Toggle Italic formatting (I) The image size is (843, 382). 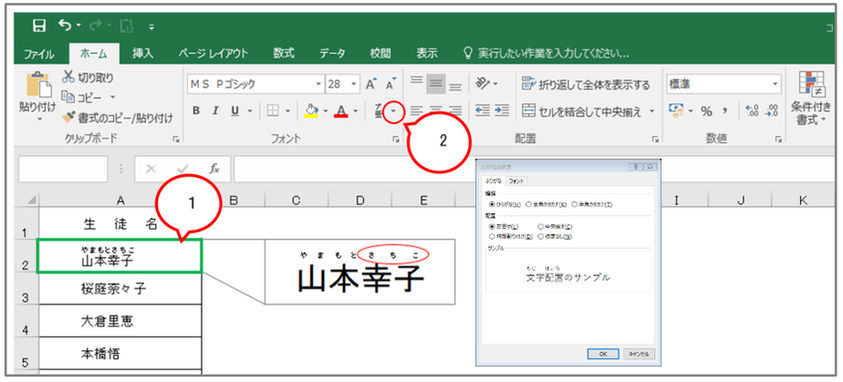[x=216, y=111]
